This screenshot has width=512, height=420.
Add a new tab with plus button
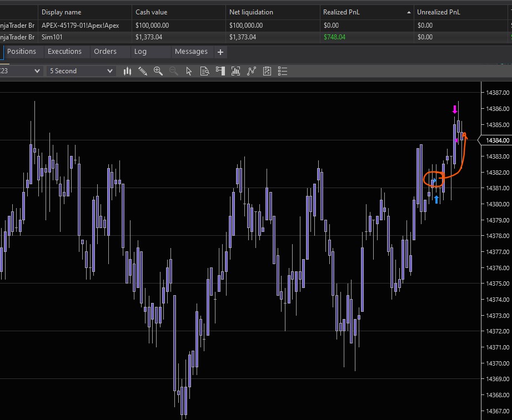(220, 52)
